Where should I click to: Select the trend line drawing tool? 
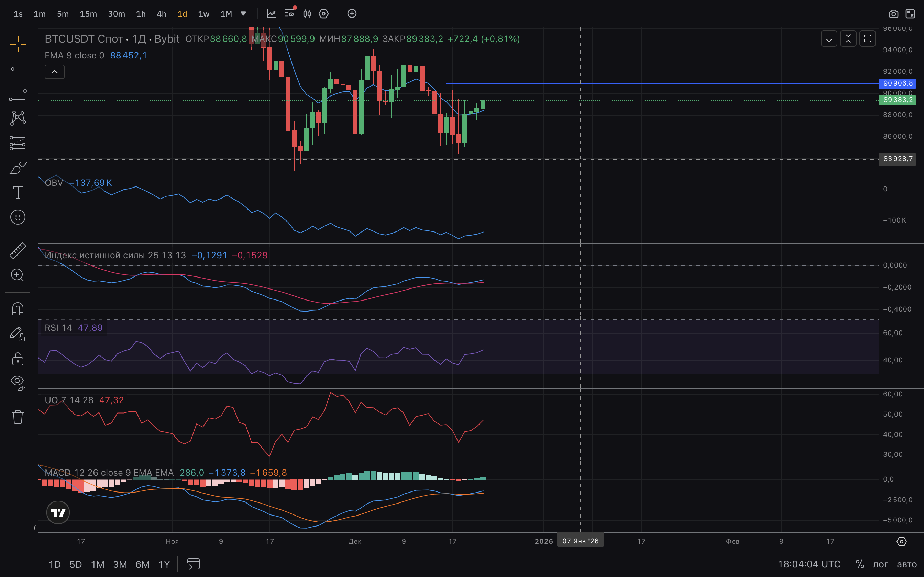click(18, 69)
